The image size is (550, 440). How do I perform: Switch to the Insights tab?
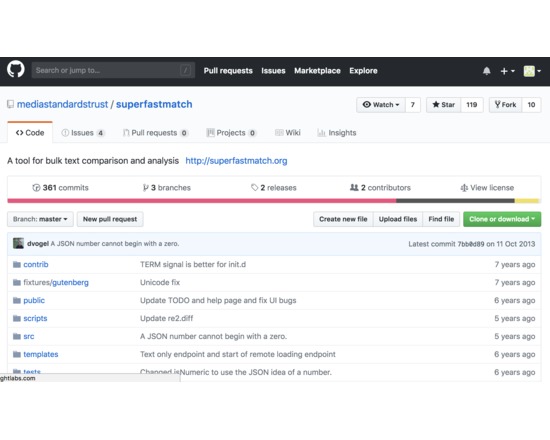pos(337,133)
